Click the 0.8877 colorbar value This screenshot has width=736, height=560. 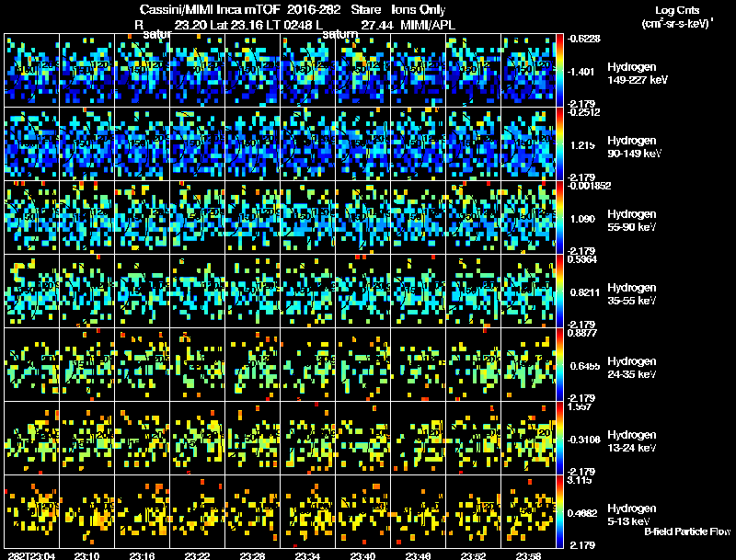(x=582, y=333)
